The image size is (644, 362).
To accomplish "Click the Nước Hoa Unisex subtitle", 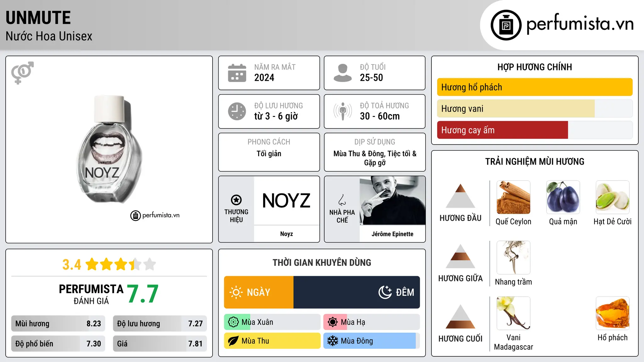I will pos(49,36).
